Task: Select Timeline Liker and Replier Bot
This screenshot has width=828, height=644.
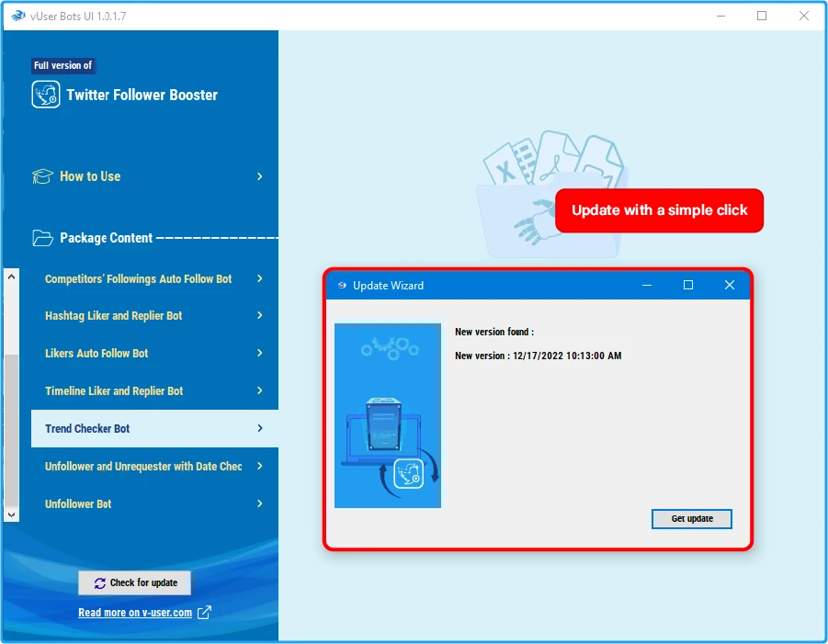Action: (x=154, y=390)
